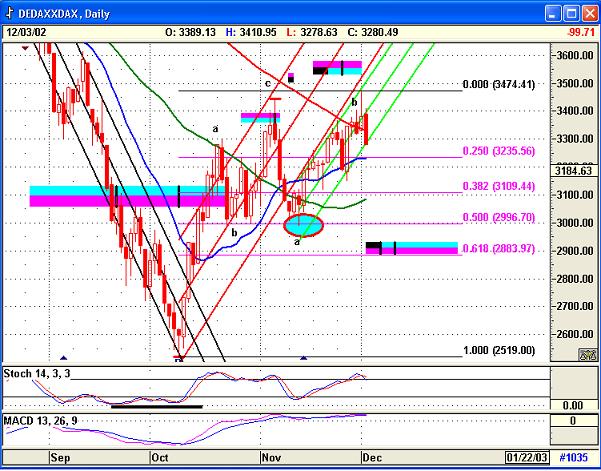The image size is (601, 471).
Task: Close the DEDAXXDAX chart window
Action: click(590, 14)
